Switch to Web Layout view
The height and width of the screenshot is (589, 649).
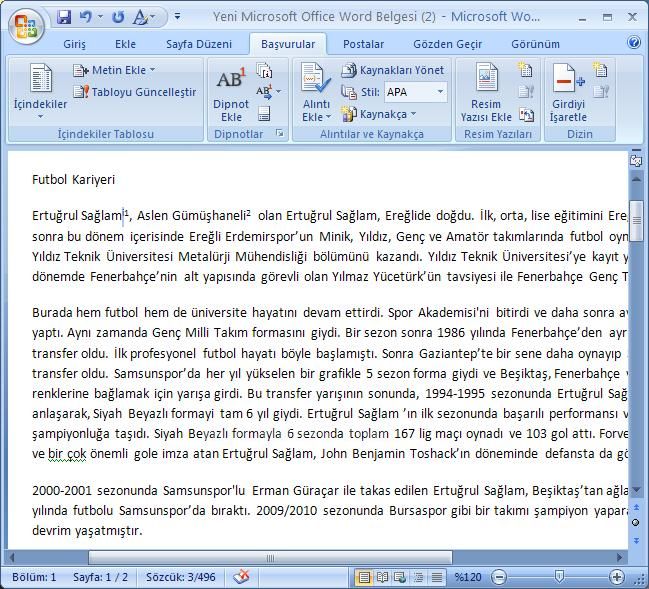click(400, 577)
